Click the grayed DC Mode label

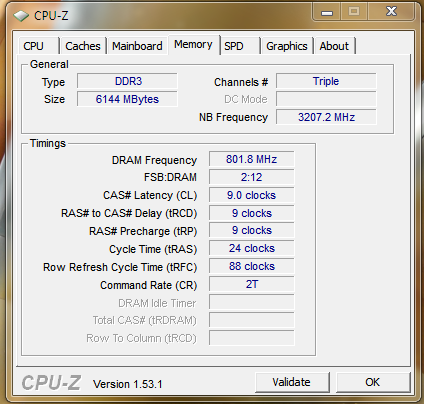246,99
